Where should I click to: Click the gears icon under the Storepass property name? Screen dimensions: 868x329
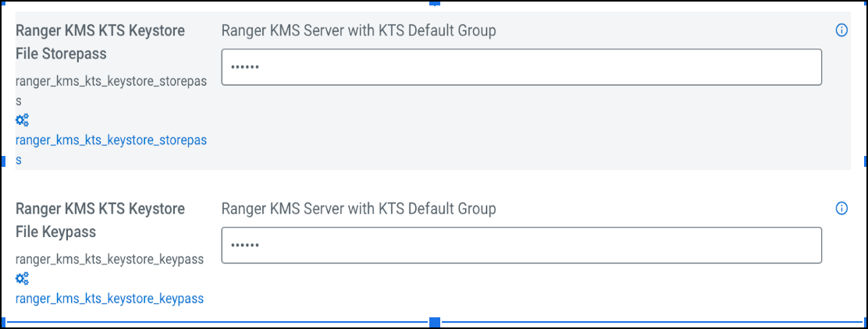click(22, 120)
